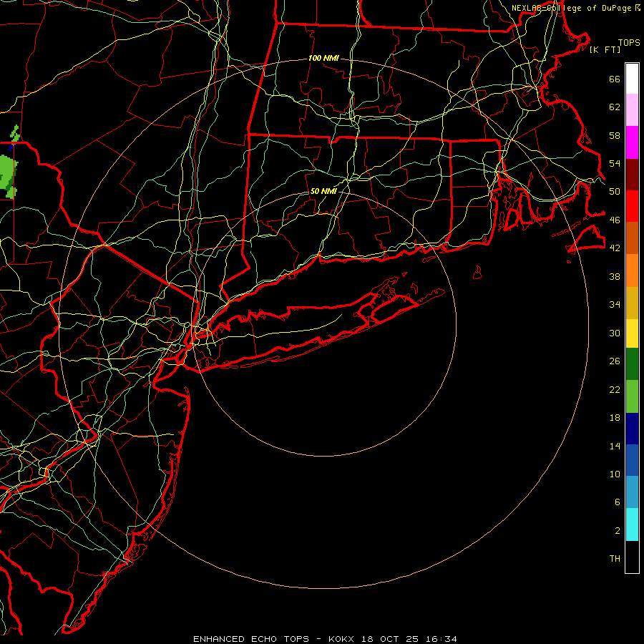Click the 14 legend value
Viewport: 644px width, 644px height.
pyautogui.click(x=615, y=446)
